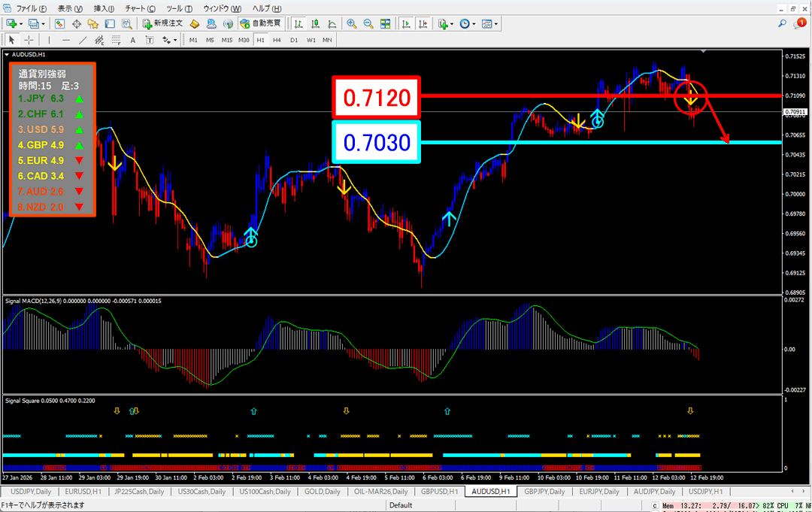
Task: Open the Market Watch panel icon
Action: click(x=59, y=24)
